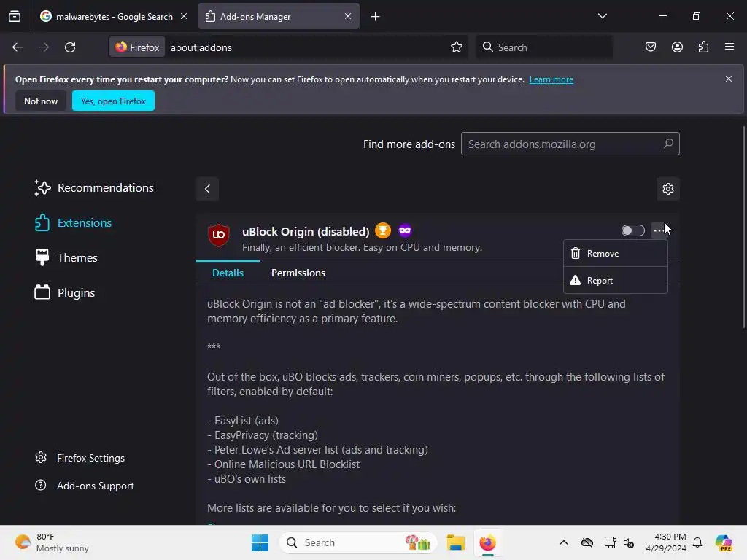Open the notifications bell icon
The width and height of the screenshot is (747, 560).
click(697, 542)
